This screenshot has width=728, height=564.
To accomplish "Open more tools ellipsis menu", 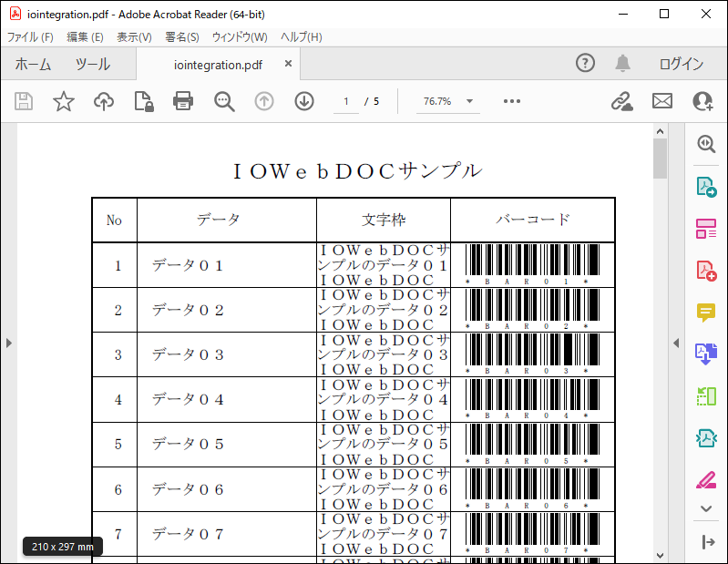I will pyautogui.click(x=512, y=101).
